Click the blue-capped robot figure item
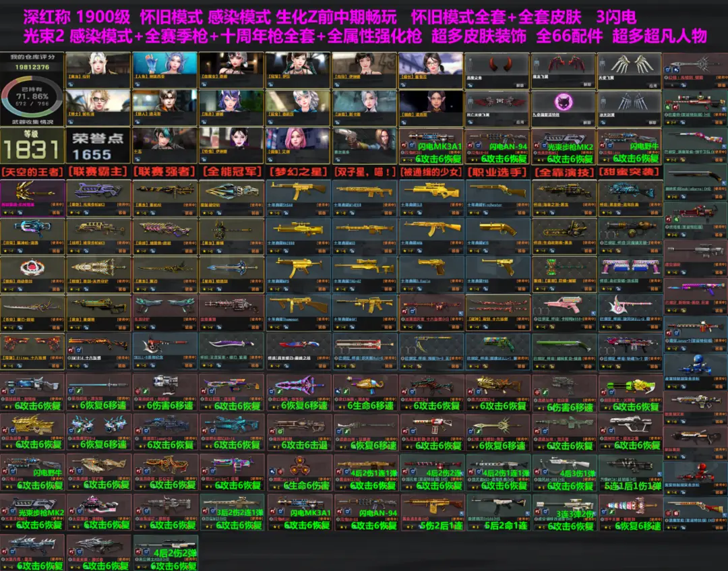728x571 pixels. pos(696,367)
